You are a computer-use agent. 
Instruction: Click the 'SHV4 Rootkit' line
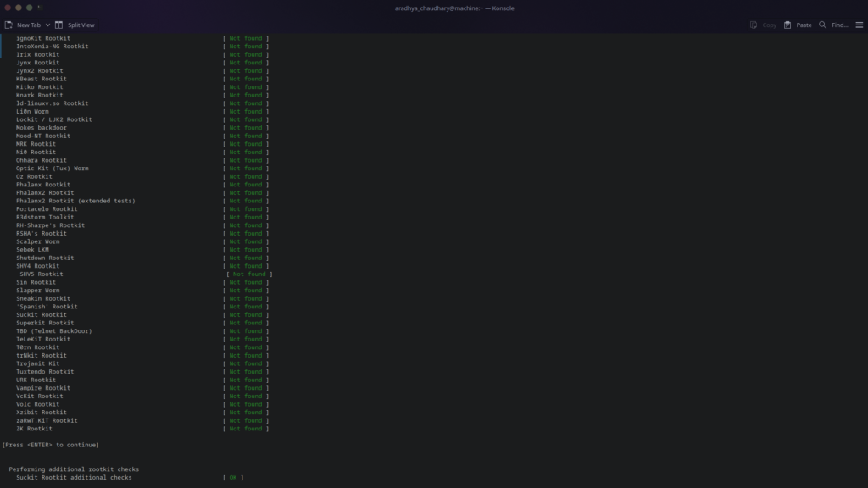coord(37,266)
